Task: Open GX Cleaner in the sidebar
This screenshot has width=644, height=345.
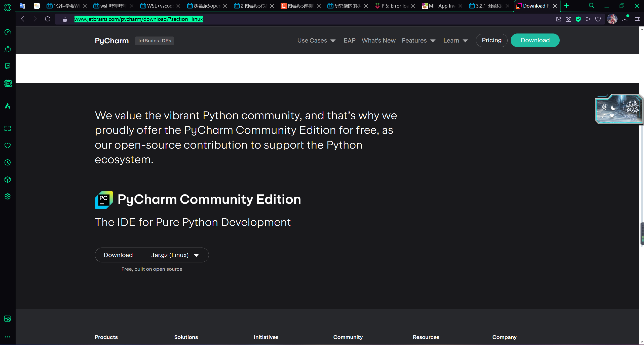Action: tap(8, 49)
